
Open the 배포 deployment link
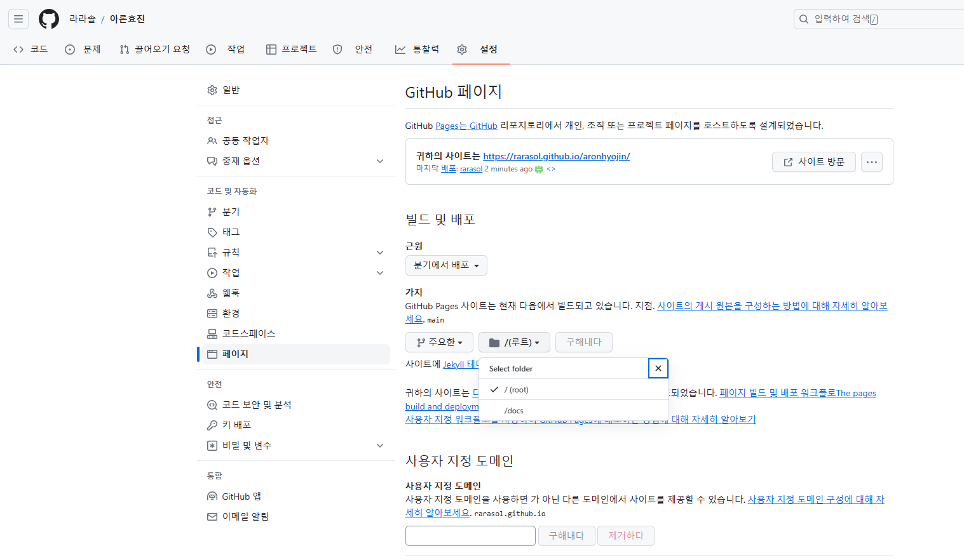tap(449, 169)
